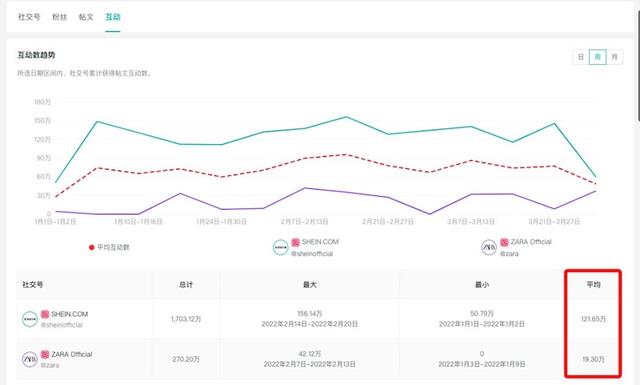Click the 平均 column header
Screen dimensions: 640x385
coord(593,285)
